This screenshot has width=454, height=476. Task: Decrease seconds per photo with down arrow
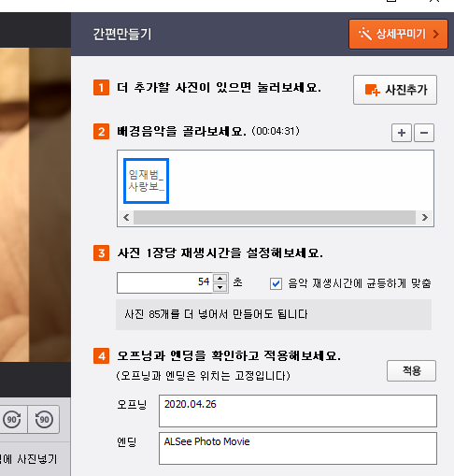click(220, 288)
